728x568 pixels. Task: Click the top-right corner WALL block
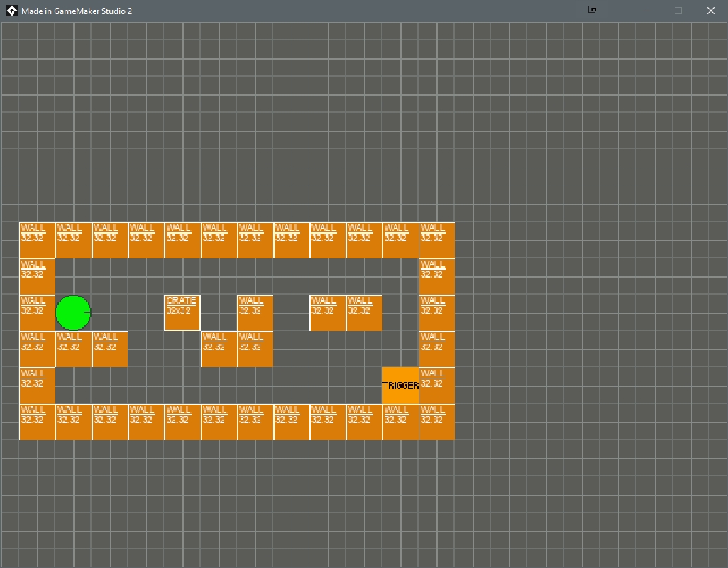435,240
